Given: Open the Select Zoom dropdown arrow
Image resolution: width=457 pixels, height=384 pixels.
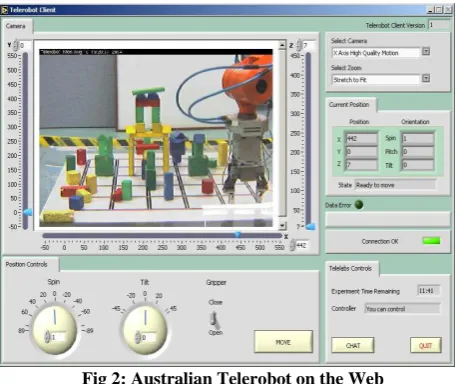Looking at the screenshot, I should coord(426,79).
